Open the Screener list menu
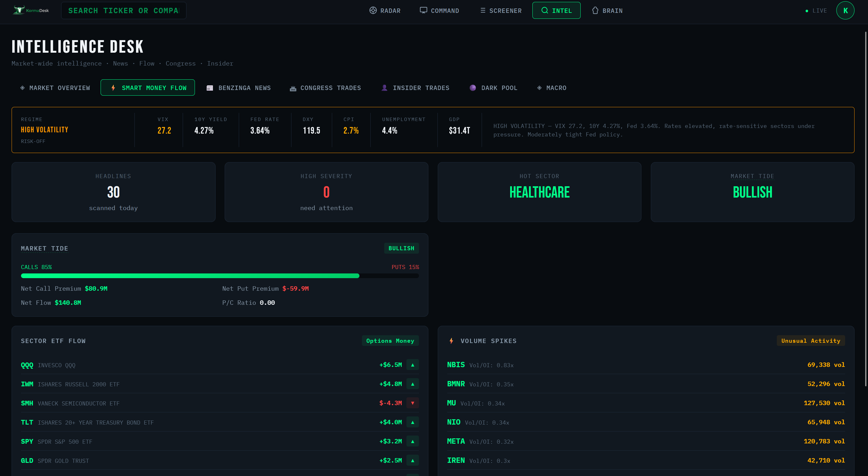Viewport: 868px width, 476px height. tap(501, 10)
